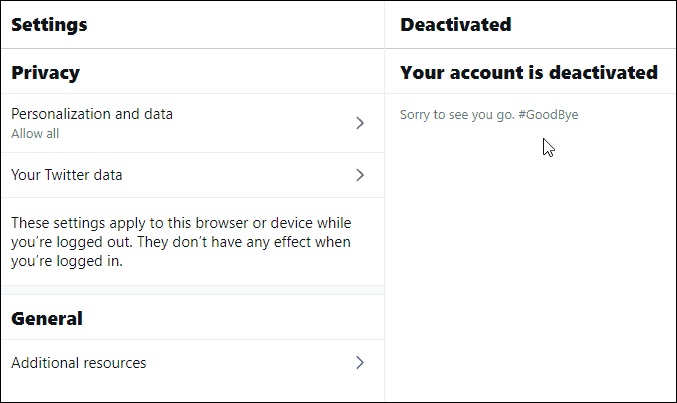Screen dimensions: 677x403
Task: Click the gray divider band above General
Action: click(x=192, y=290)
